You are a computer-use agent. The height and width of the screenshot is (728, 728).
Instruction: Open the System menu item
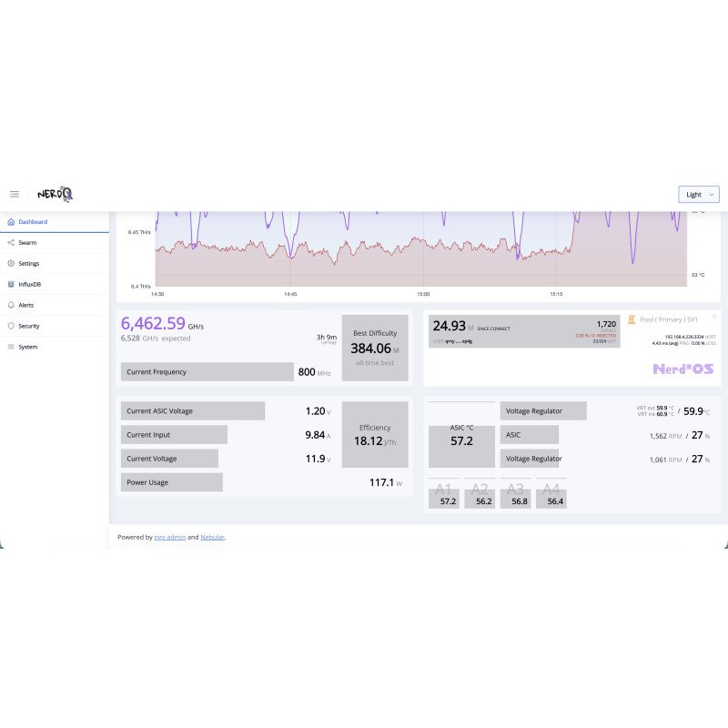[x=55, y=347]
